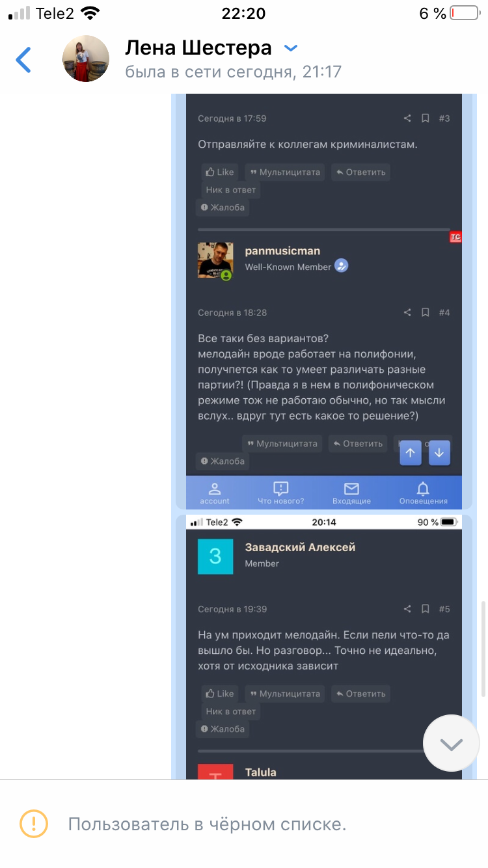Tap Ник в ответ under post #5

pos(231,711)
